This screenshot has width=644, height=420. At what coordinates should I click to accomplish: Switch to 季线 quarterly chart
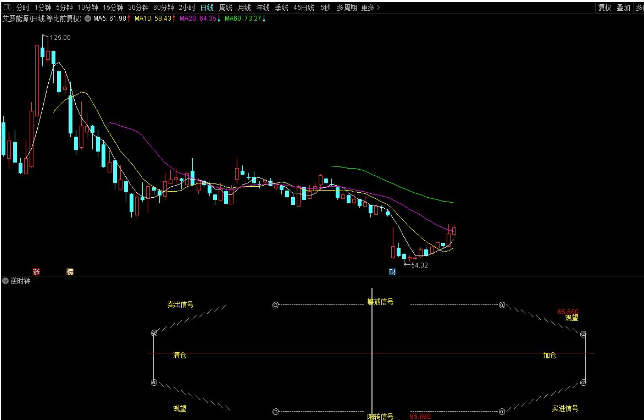[281, 7]
